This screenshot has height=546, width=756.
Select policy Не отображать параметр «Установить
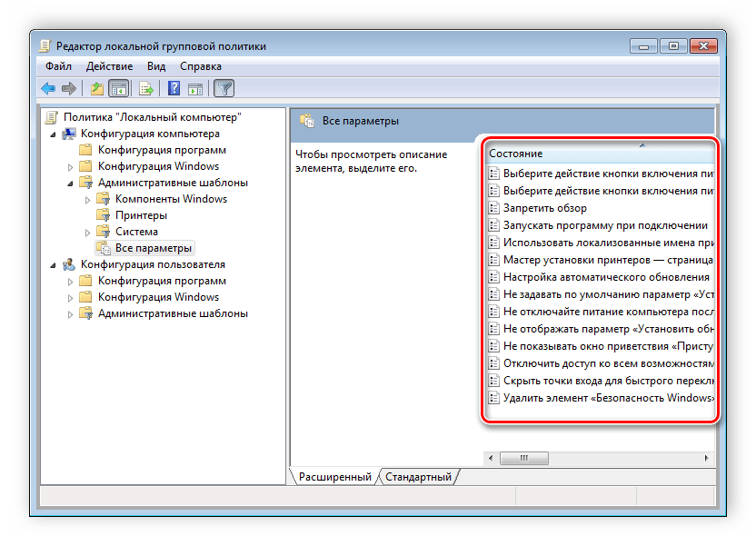(x=609, y=329)
